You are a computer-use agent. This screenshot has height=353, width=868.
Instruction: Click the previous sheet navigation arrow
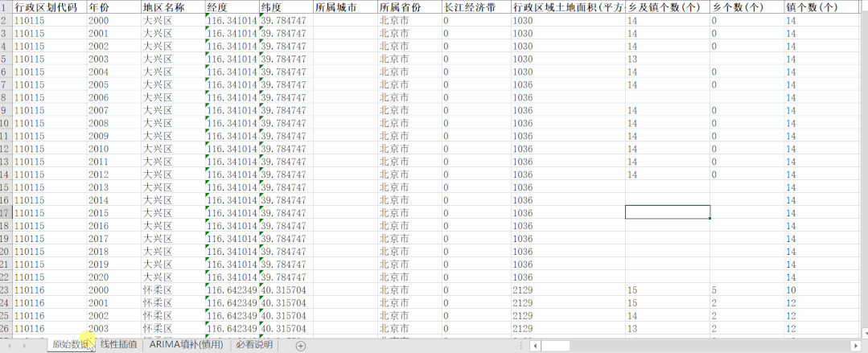pyautogui.click(x=10, y=345)
